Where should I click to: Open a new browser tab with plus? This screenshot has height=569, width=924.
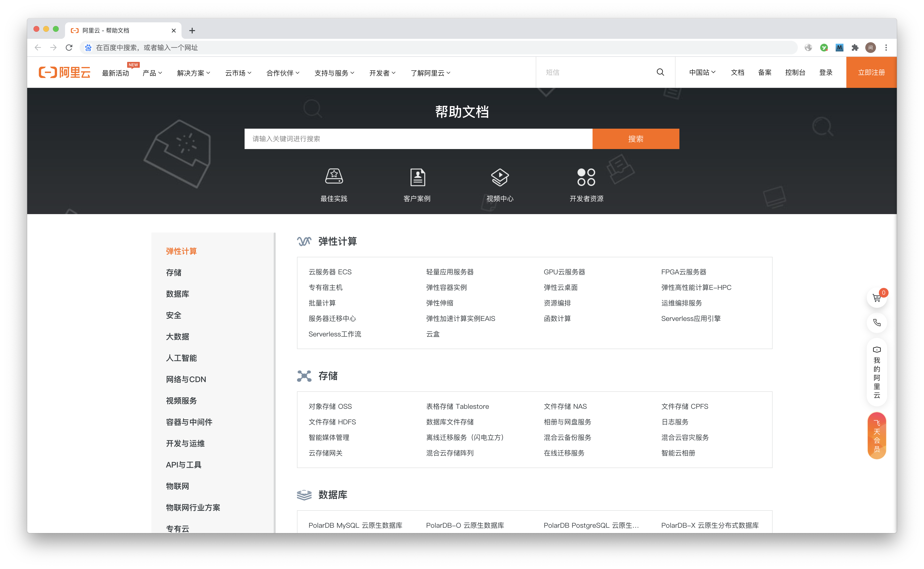[x=192, y=31]
